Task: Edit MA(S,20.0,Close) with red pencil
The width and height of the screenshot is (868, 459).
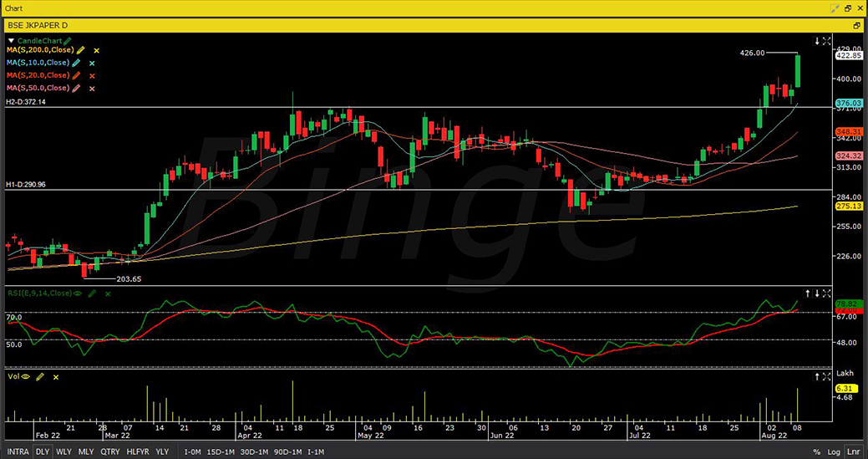Action: click(76, 76)
